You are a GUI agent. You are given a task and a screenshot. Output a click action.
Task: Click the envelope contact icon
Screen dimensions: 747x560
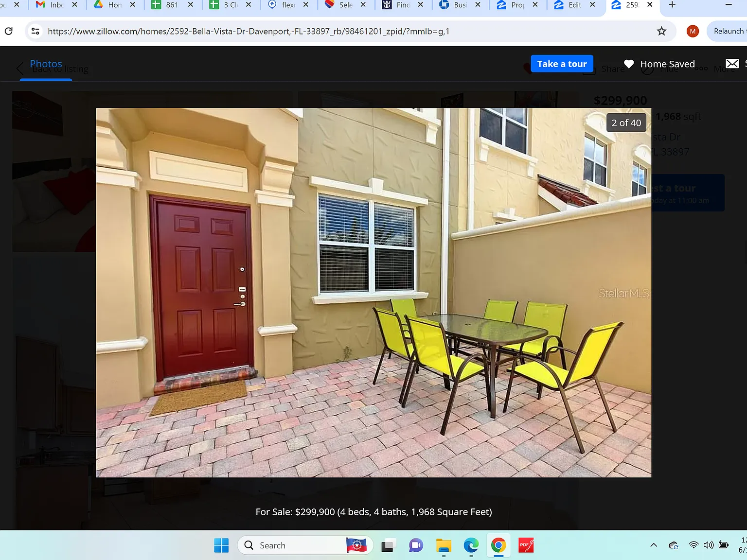(x=732, y=64)
